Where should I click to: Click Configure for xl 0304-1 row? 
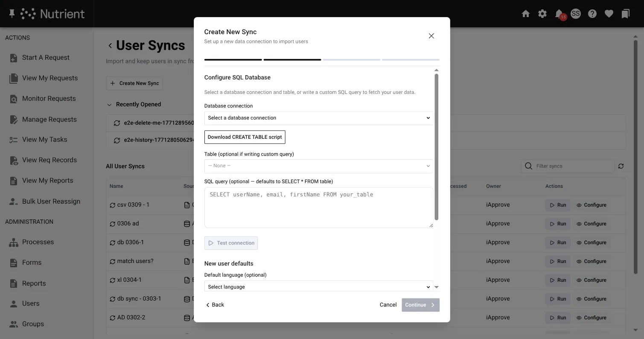[592, 280]
